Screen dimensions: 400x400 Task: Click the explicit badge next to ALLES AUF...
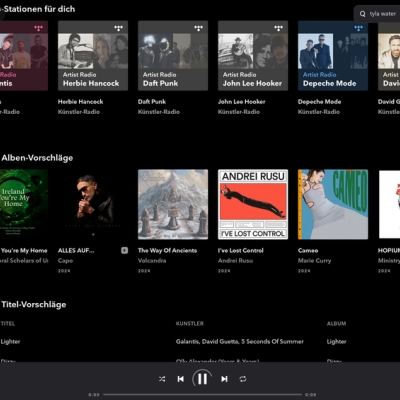tap(124, 250)
